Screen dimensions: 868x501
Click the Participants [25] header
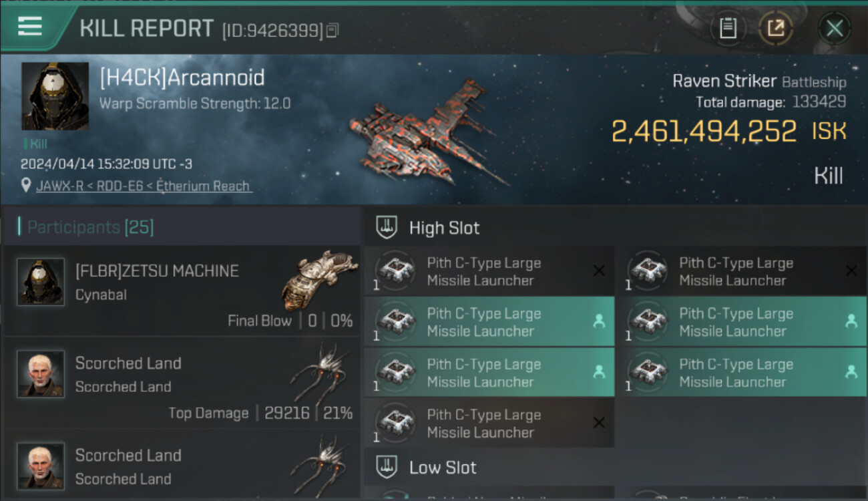point(91,227)
